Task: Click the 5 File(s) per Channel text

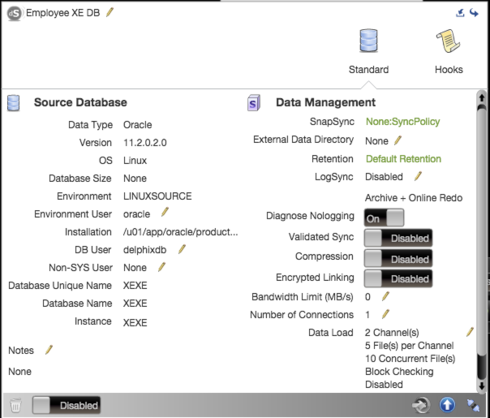Action: [409, 346]
